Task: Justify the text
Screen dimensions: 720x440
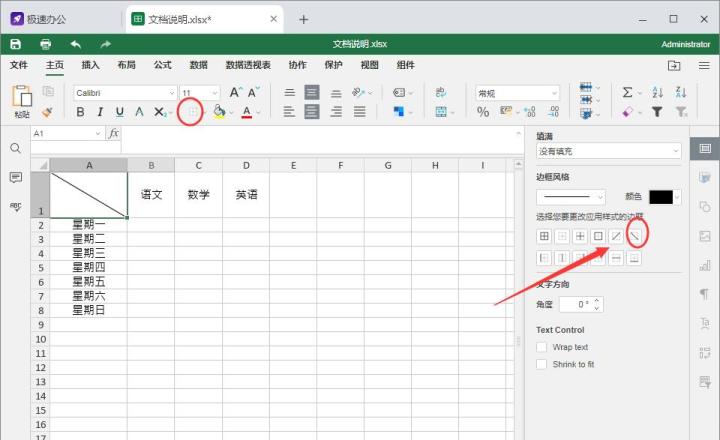Action: point(360,112)
